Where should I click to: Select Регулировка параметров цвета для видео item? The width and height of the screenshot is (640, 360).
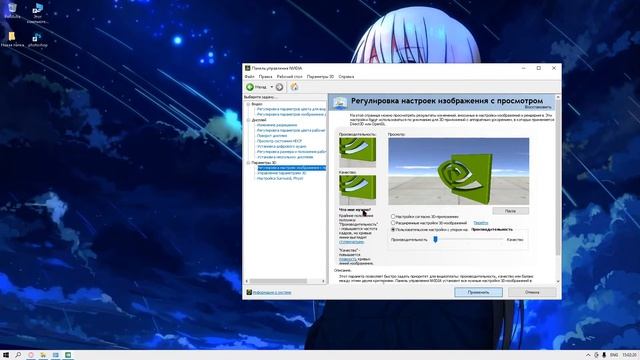pos(291,109)
